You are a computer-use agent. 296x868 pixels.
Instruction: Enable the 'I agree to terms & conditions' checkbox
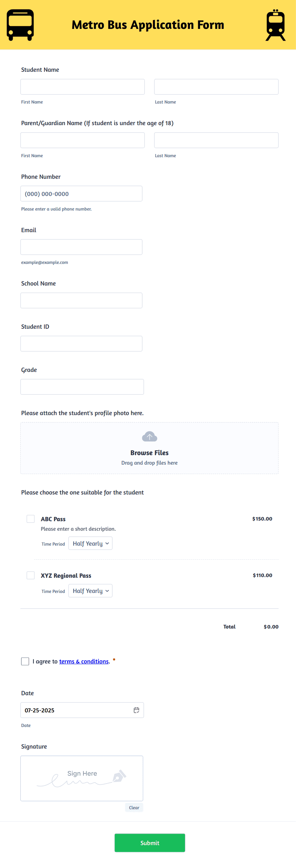25,661
